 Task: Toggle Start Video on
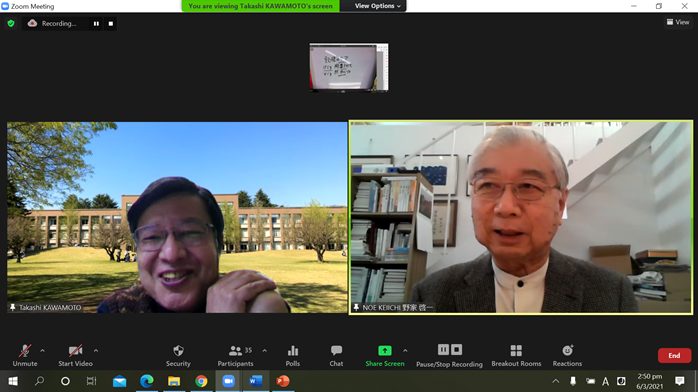click(x=75, y=356)
